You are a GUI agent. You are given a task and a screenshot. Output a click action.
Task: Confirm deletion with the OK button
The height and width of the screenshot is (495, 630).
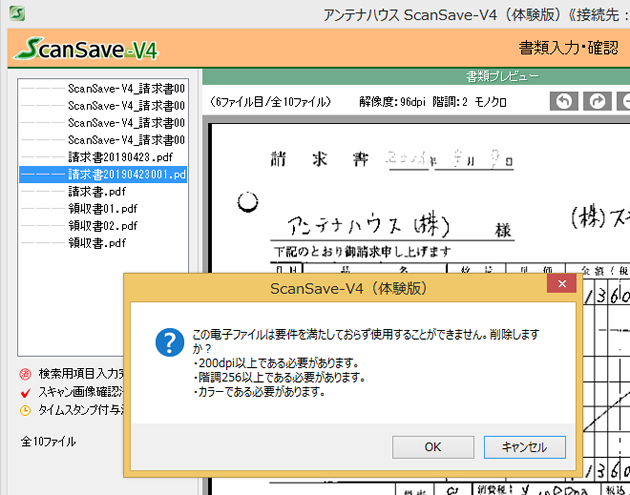coord(433,447)
